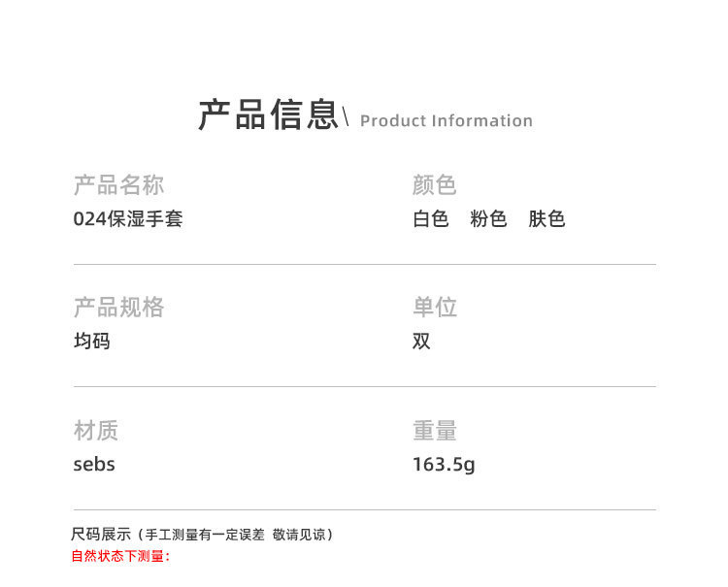This screenshot has height=587, width=728.
Task: Click the 重量 label
Action: (x=434, y=431)
